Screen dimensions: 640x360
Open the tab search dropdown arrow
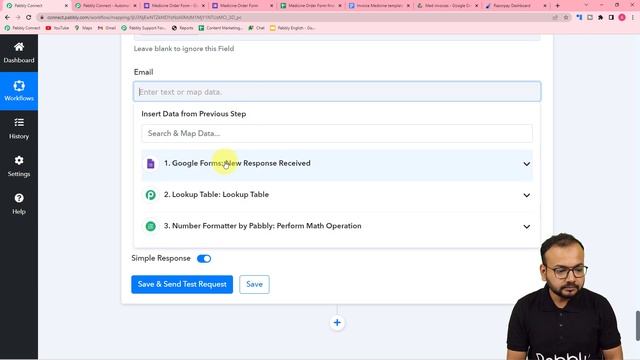pos(587,5)
